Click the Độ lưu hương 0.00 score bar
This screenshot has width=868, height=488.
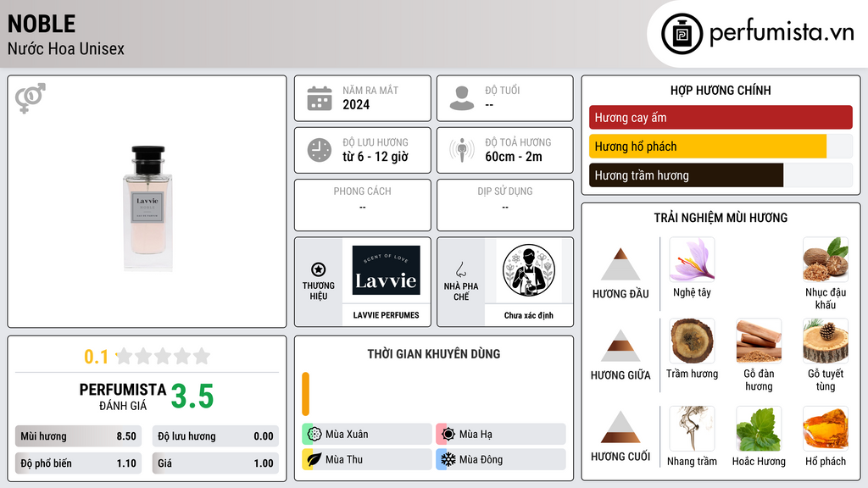point(215,436)
